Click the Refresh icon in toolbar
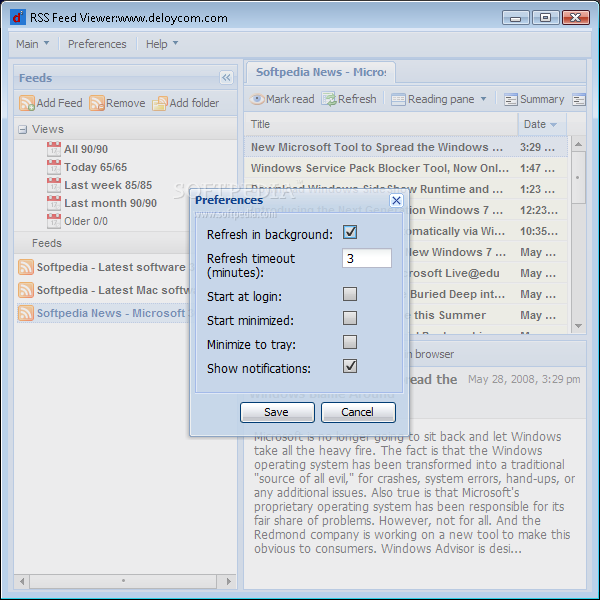Image resolution: width=600 pixels, height=600 pixels. [329, 99]
